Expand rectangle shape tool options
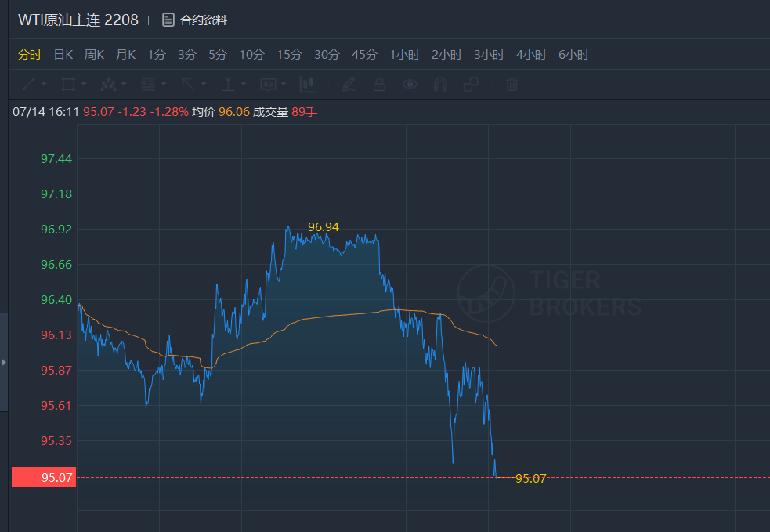770x532 pixels. tap(84, 84)
